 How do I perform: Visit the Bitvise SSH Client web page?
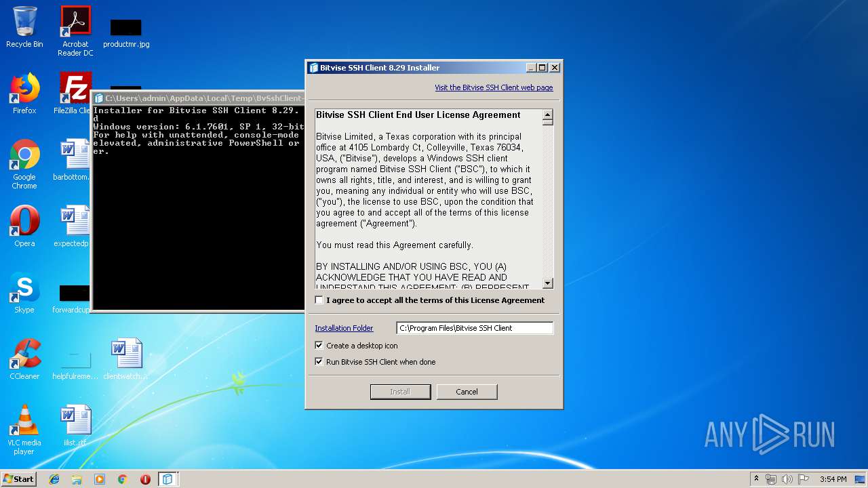tap(494, 87)
